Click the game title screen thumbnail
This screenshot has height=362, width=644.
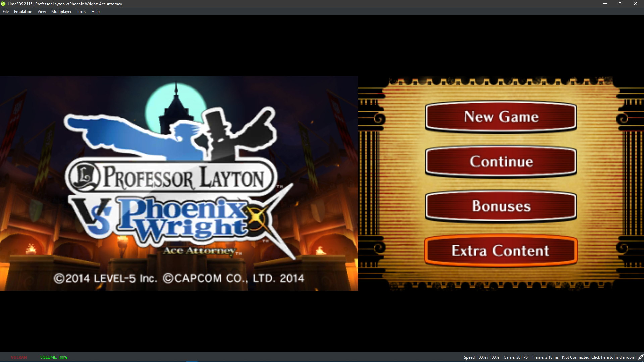click(x=179, y=183)
